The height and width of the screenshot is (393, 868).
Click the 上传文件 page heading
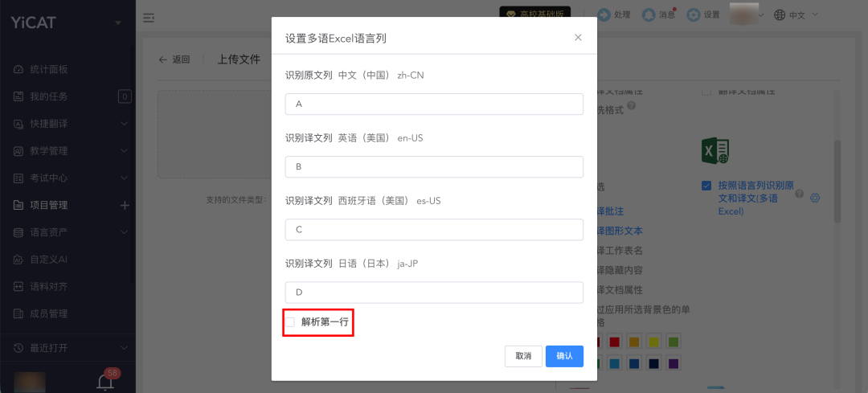[239, 59]
